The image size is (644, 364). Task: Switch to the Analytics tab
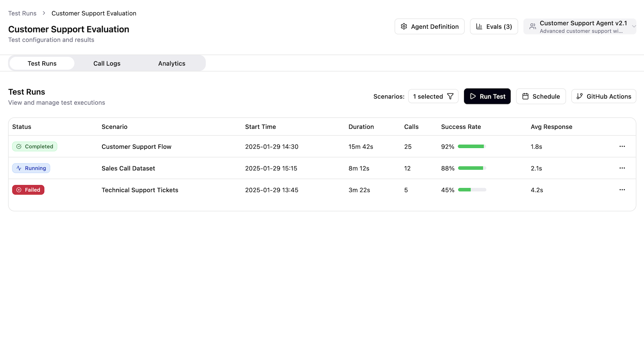coord(172,63)
